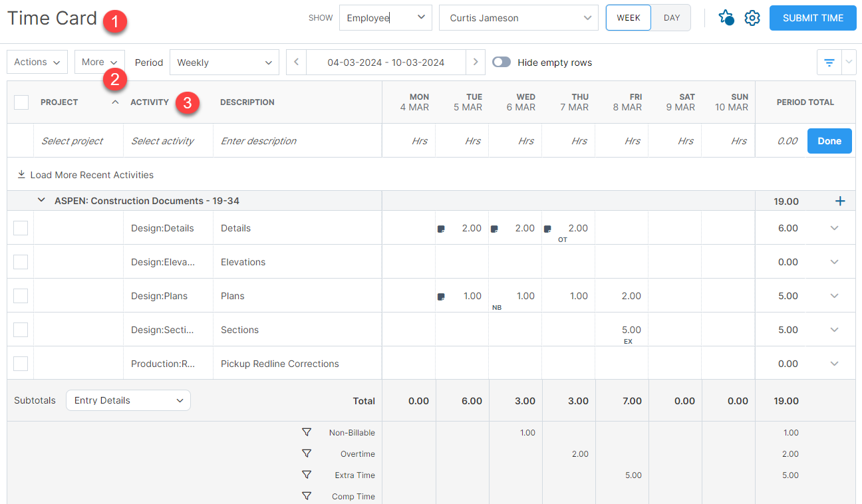
Task: Add row with ASPEN plus icon
Action: (x=840, y=201)
